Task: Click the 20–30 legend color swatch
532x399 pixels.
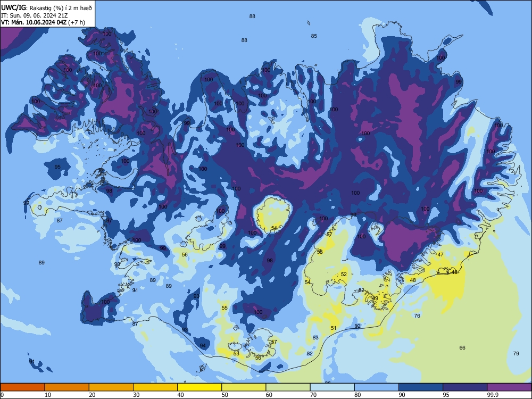Action: 111,387
